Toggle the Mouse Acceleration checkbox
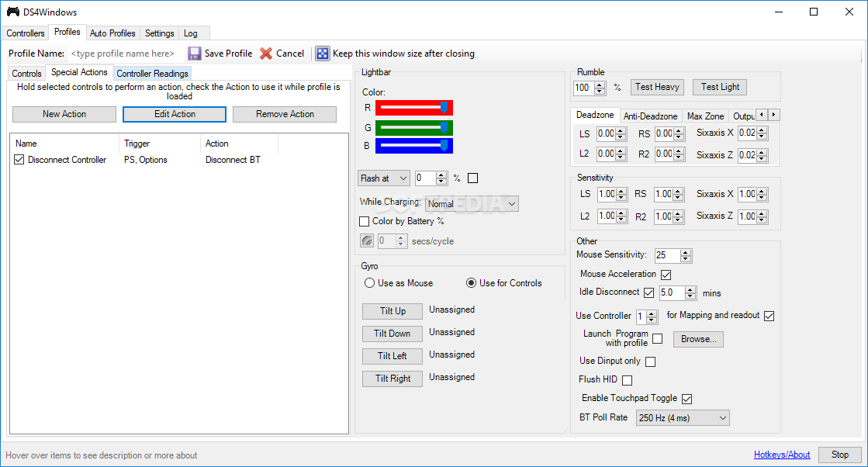 (x=666, y=275)
